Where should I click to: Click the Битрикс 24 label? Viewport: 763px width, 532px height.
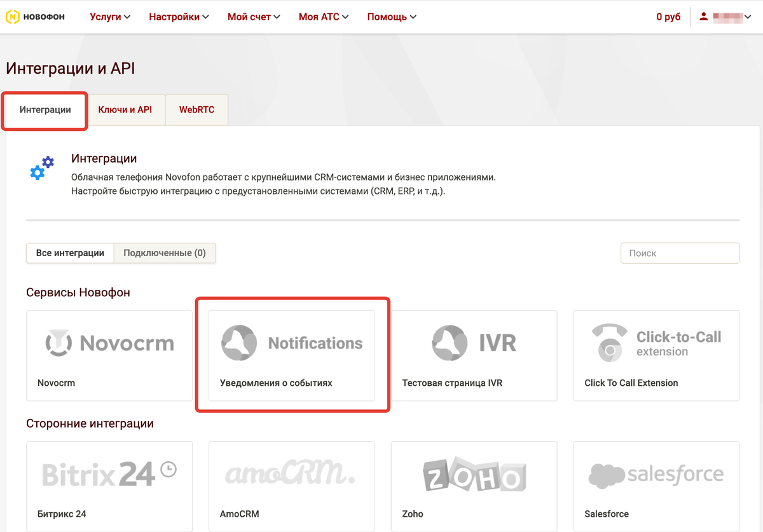tap(62, 514)
